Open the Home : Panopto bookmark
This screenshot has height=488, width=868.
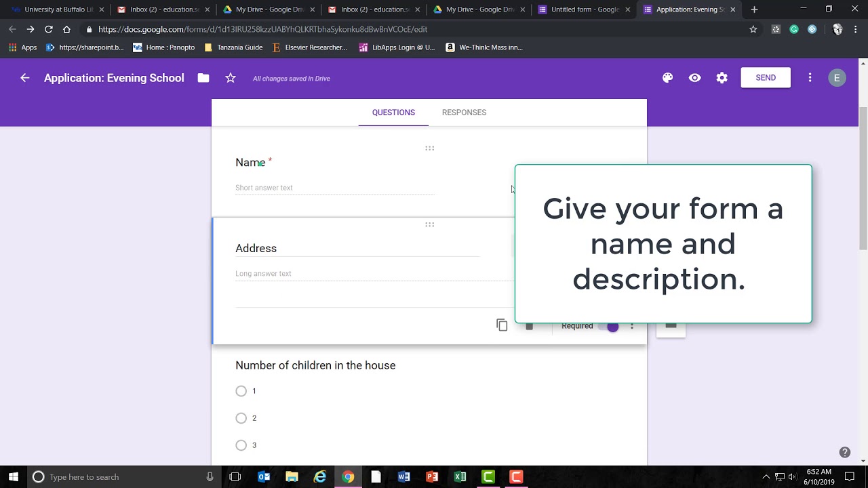[164, 47]
